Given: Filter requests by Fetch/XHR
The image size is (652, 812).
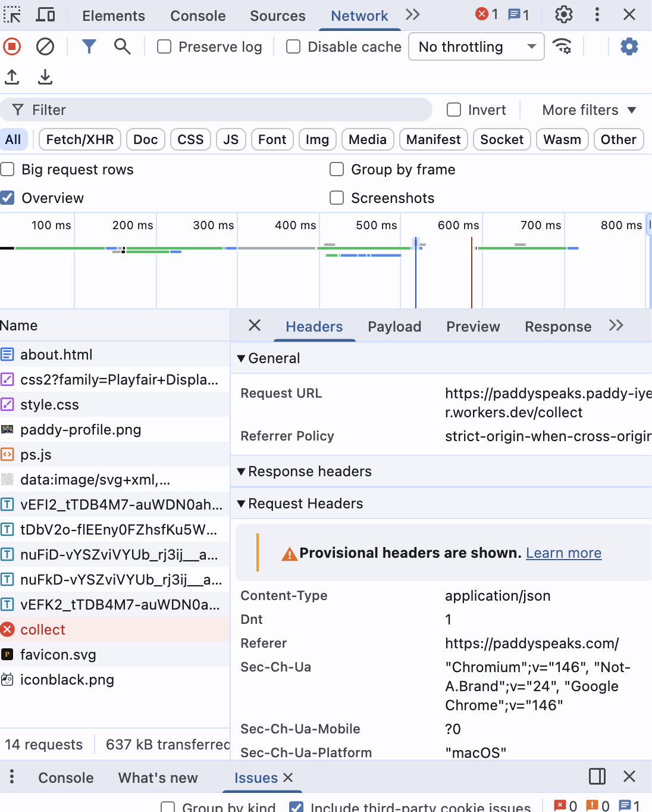Looking at the screenshot, I should click(79, 139).
